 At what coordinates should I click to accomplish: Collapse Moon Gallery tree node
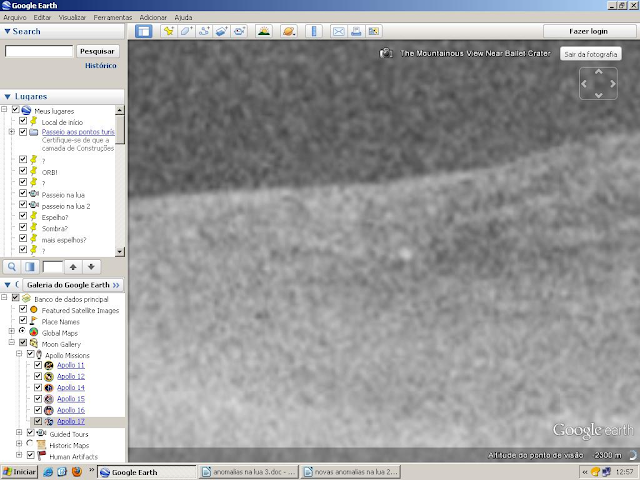point(11,342)
